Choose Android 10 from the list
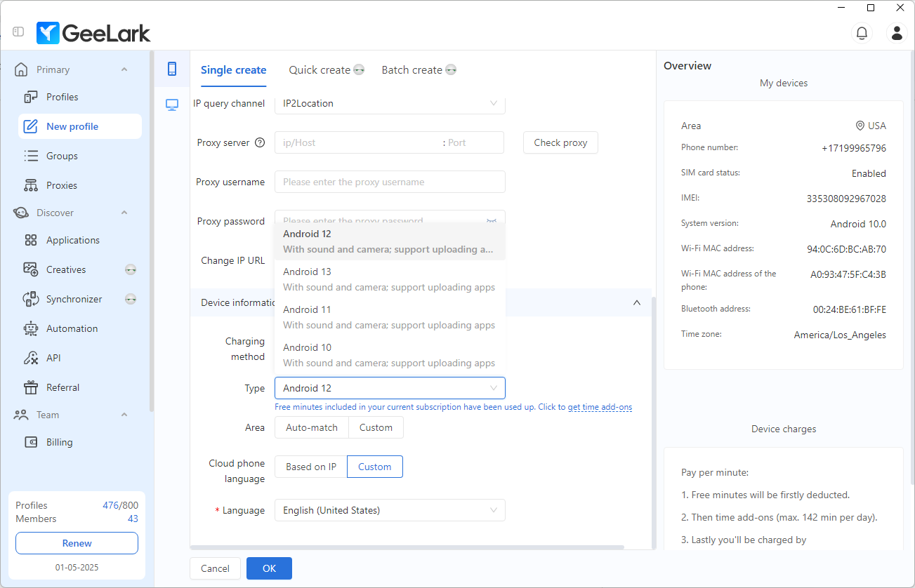 390,355
